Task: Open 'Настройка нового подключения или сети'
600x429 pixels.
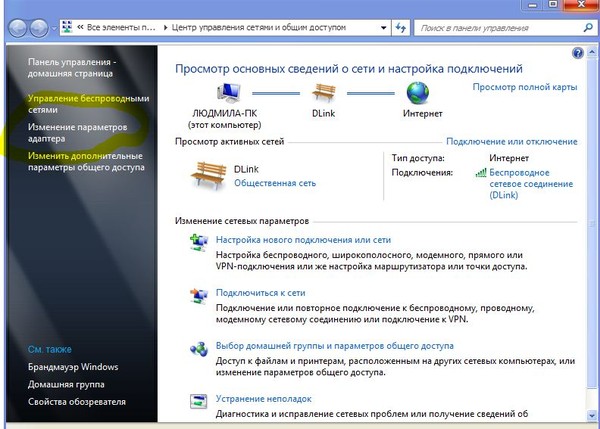Action: pyautogui.click(x=303, y=240)
